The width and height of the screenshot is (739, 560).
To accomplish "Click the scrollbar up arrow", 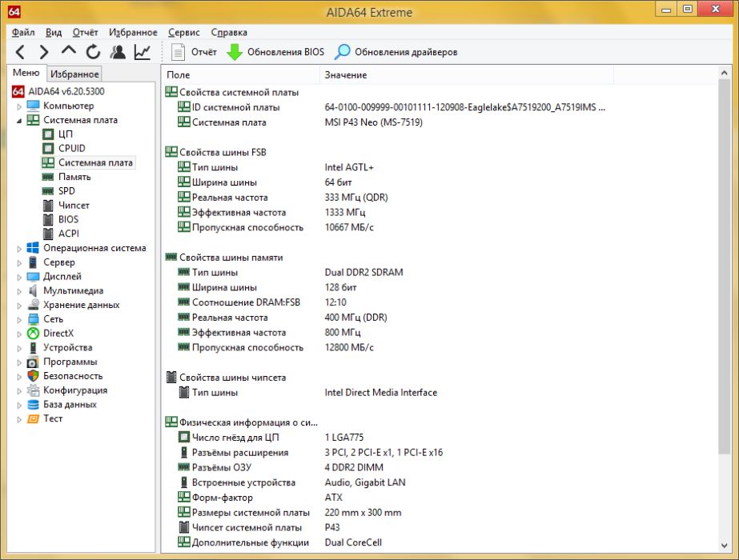I will (725, 73).
